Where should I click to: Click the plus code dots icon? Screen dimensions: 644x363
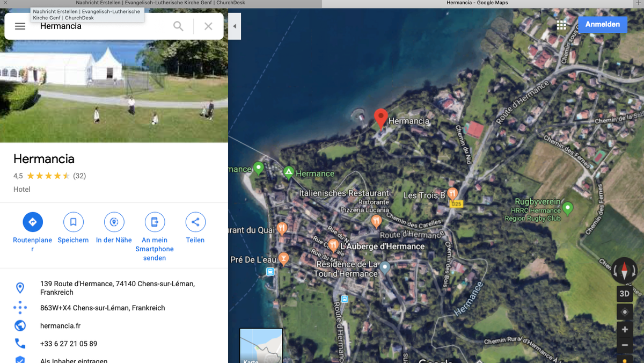pyautogui.click(x=20, y=308)
